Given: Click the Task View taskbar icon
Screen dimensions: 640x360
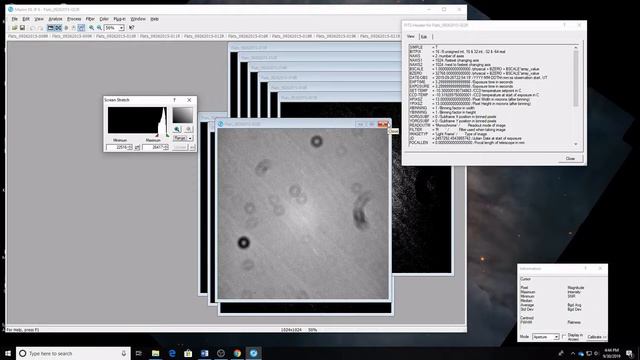Looking at the screenshot, I should [139, 353].
